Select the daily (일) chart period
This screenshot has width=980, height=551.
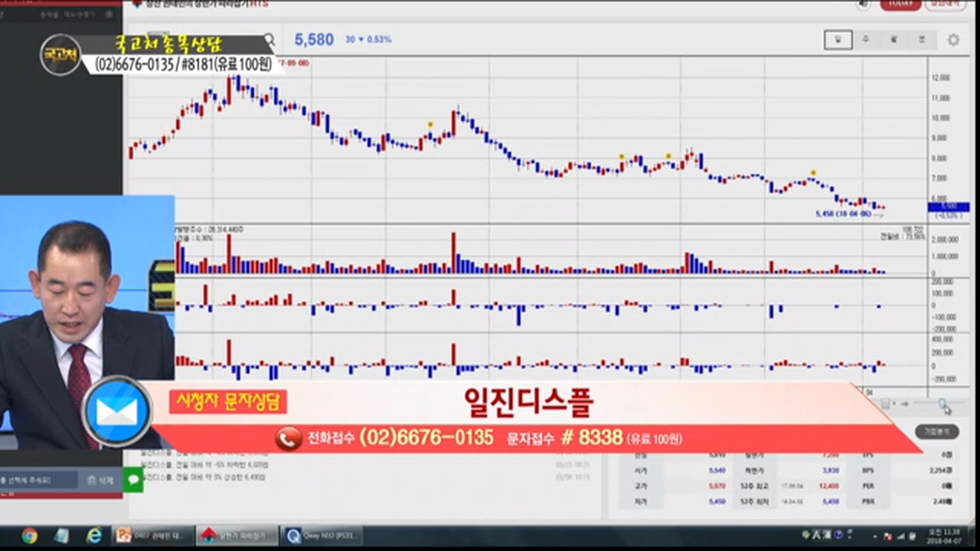838,40
